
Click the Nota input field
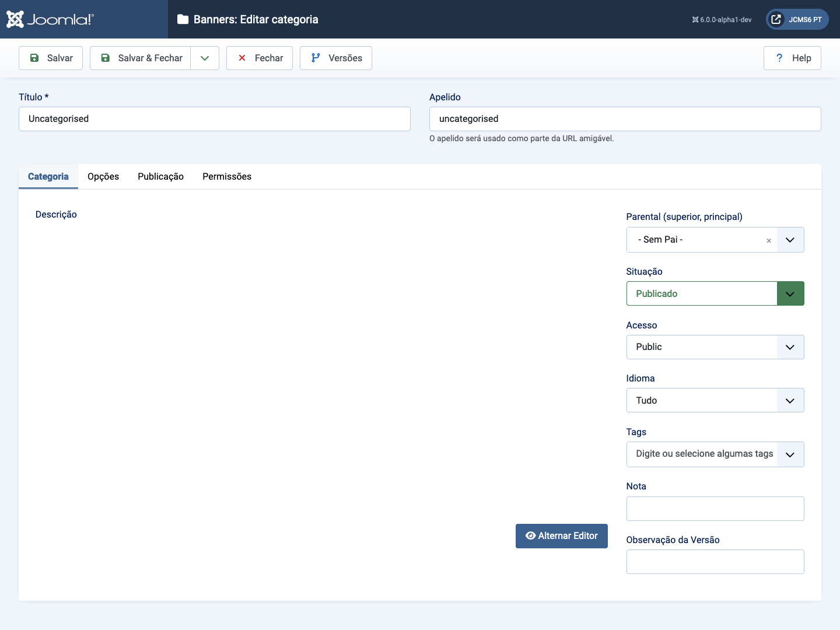715,509
